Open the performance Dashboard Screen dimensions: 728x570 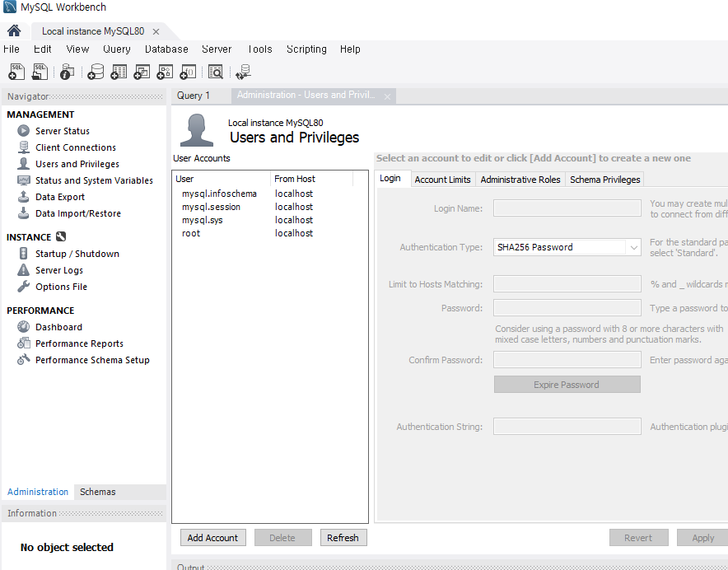(x=58, y=327)
